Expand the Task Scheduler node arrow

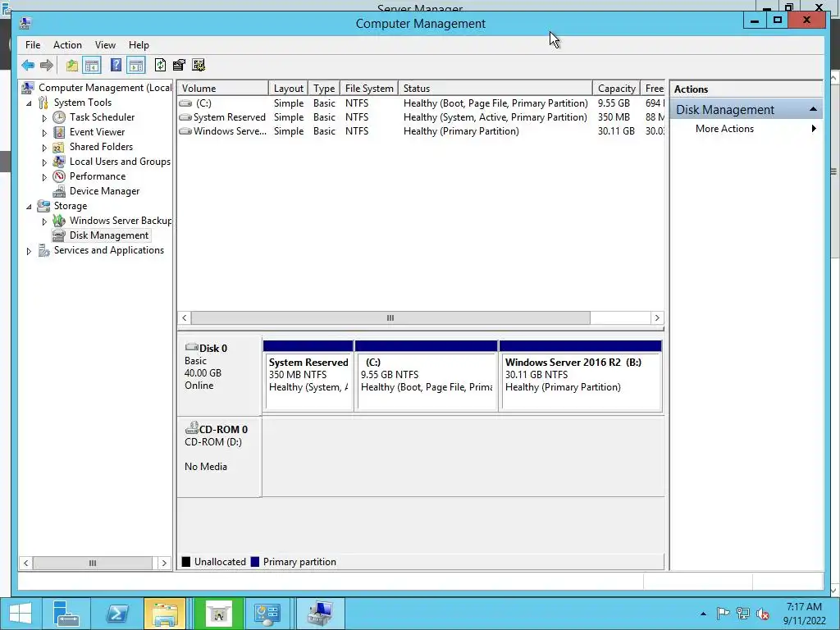click(44, 118)
